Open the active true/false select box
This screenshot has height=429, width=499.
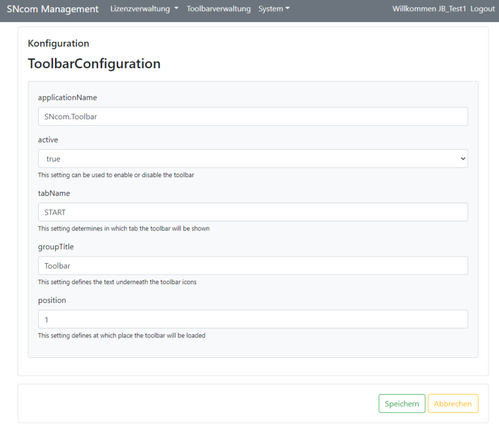pyautogui.click(x=253, y=159)
